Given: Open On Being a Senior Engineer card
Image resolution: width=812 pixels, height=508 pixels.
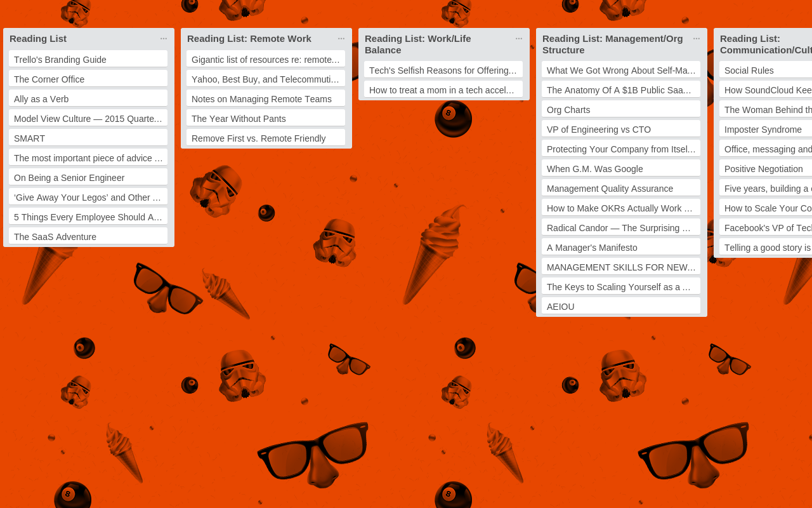Looking at the screenshot, I should [88, 177].
